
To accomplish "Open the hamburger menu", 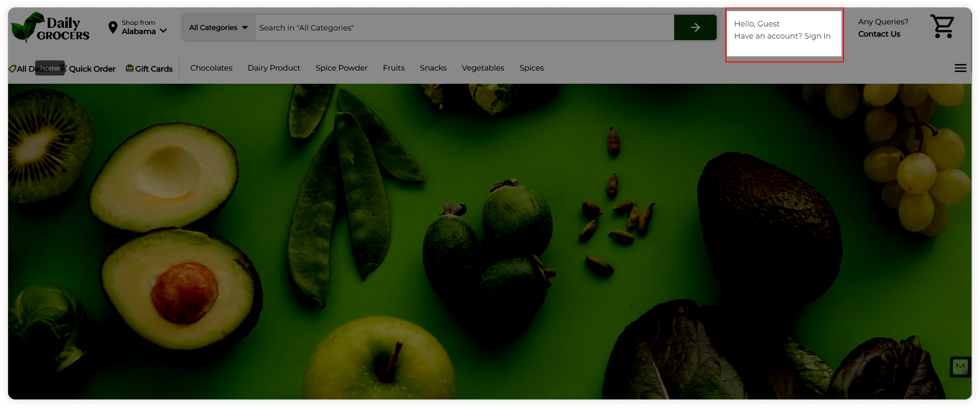I will click(x=960, y=68).
